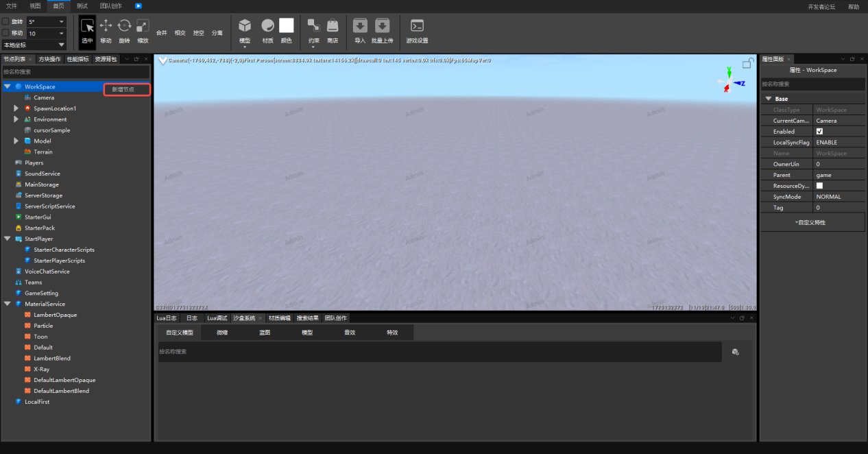The width and height of the screenshot is (868, 454).
Task: Click the node list search field
Action: pyautogui.click(x=75, y=71)
